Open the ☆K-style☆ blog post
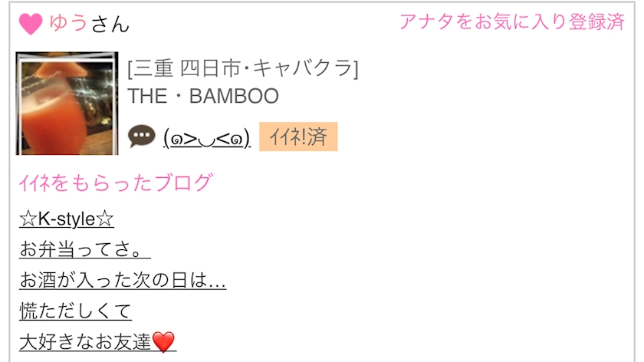The image size is (644, 362). coord(67,219)
